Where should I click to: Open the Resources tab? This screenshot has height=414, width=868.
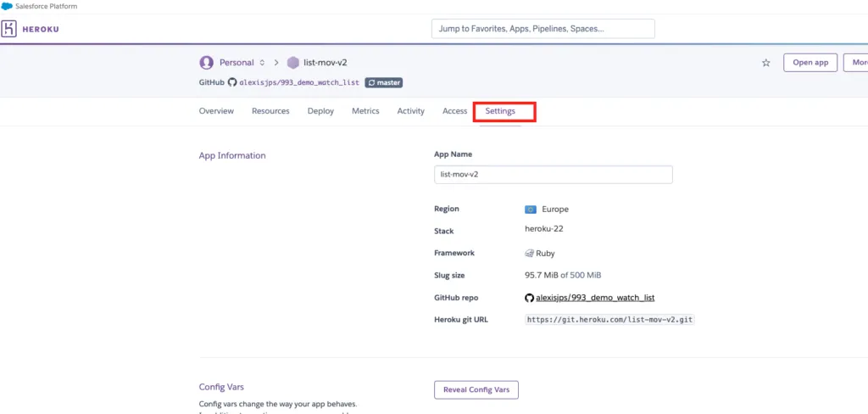pos(270,111)
